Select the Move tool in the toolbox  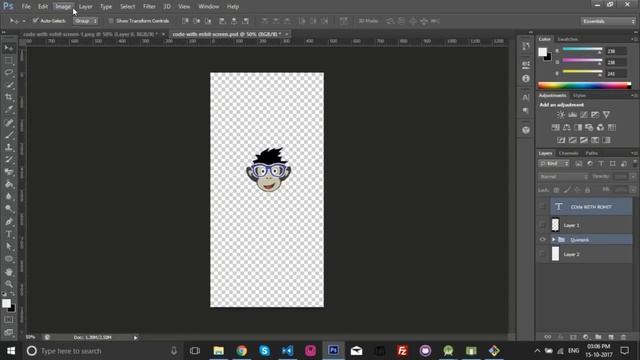tap(9, 48)
